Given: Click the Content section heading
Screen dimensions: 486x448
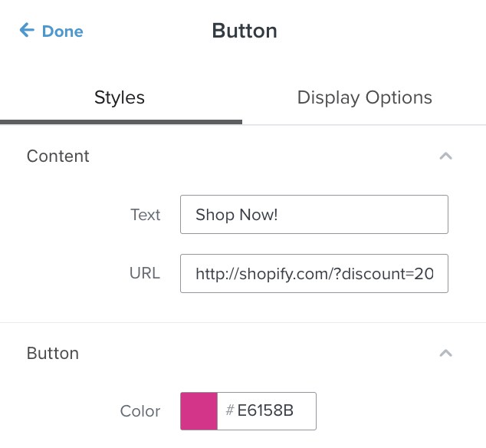Looking at the screenshot, I should click(x=58, y=156).
